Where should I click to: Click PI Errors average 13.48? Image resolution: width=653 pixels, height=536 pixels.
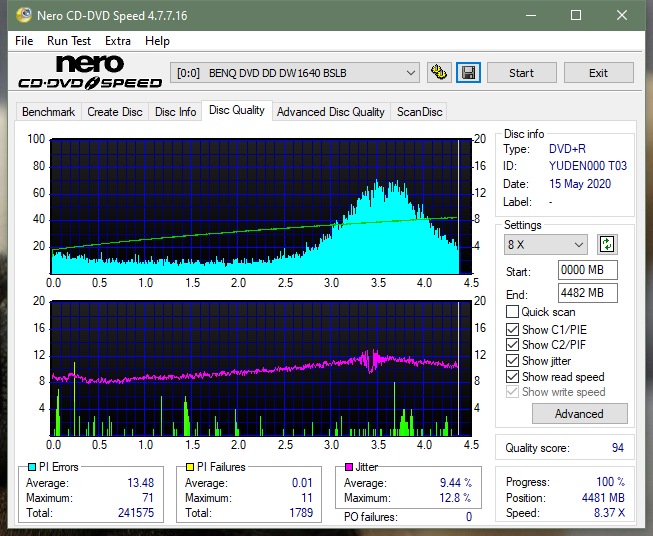tap(141, 483)
